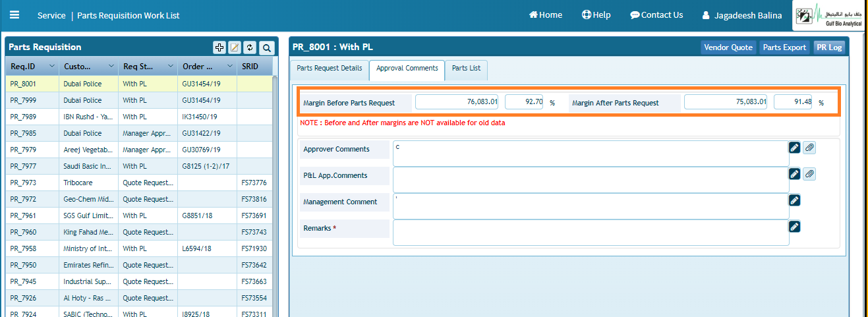Viewport: 868px width, 317px height.
Task: Select row PR_7979 Areej Vegetab...
Action: click(x=139, y=150)
